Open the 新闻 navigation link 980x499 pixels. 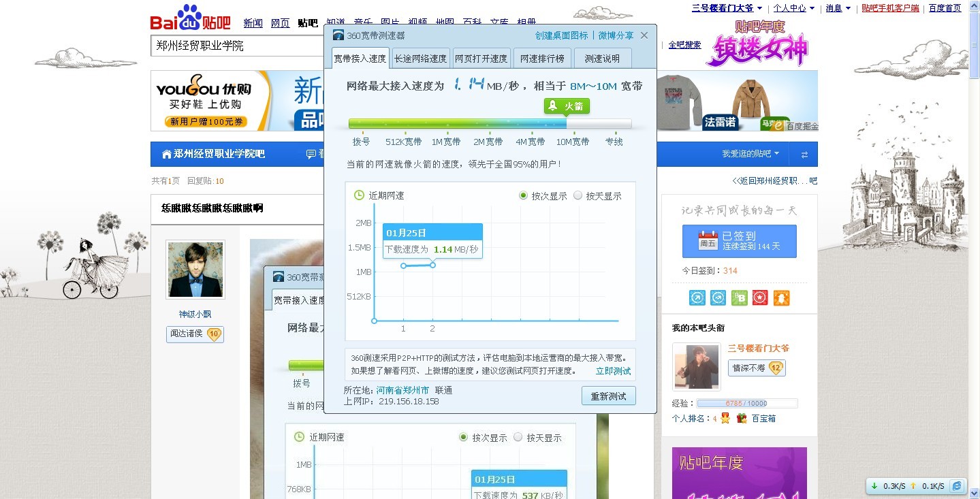[x=253, y=23]
